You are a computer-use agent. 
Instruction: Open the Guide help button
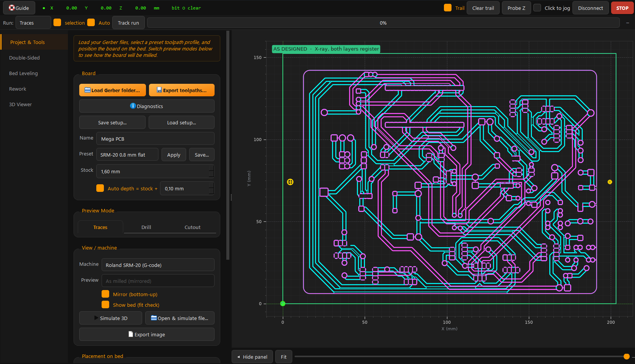tap(19, 8)
